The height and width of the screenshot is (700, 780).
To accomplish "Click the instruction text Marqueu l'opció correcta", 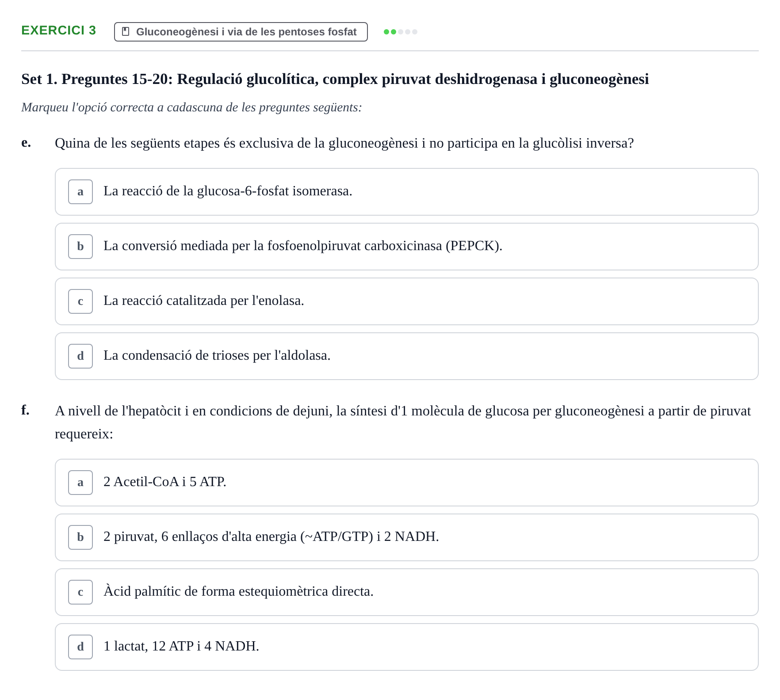I will 191,107.
